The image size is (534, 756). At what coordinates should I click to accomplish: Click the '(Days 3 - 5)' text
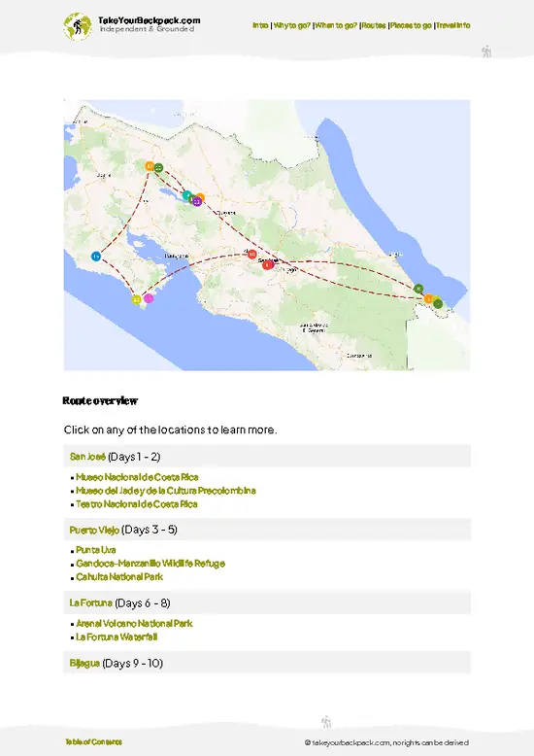150,530
